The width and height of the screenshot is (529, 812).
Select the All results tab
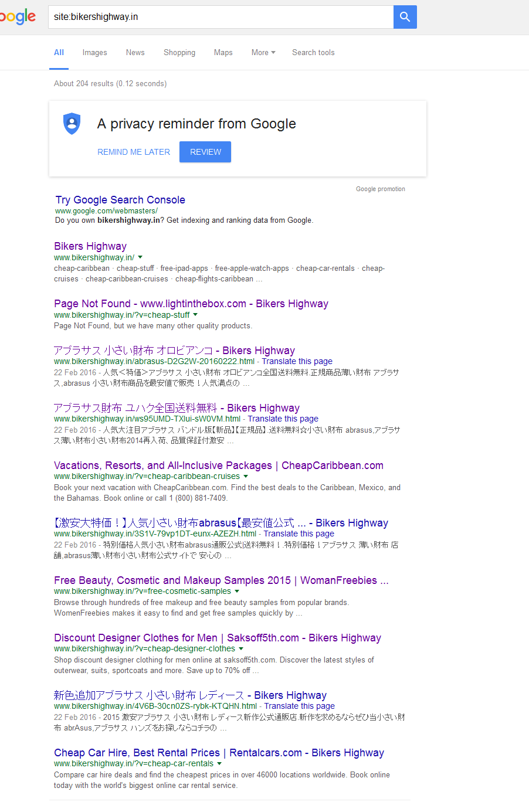pyautogui.click(x=59, y=53)
